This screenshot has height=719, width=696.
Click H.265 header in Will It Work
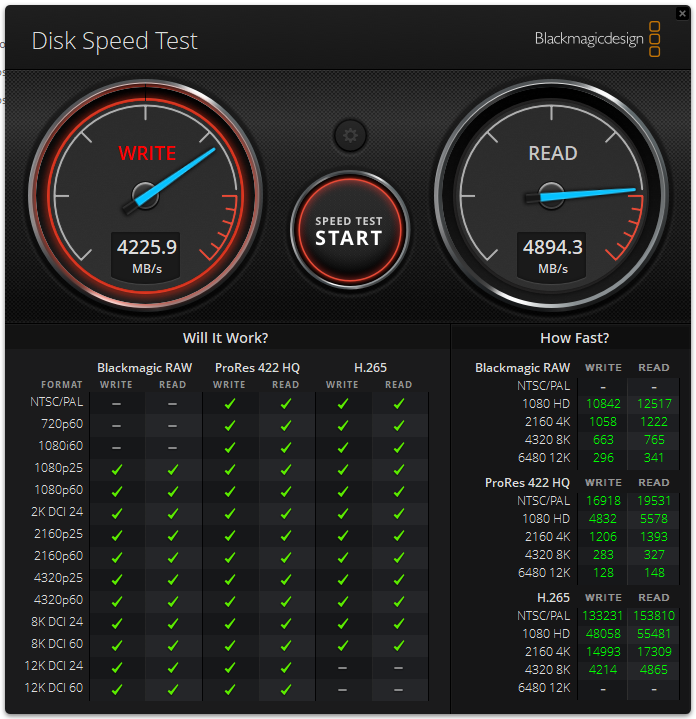coord(370,368)
